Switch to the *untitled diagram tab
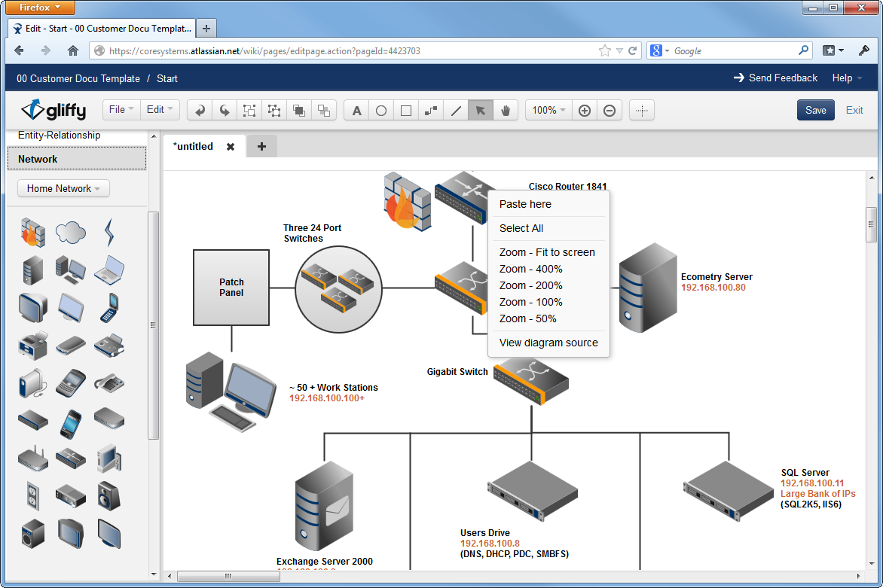 pyautogui.click(x=193, y=146)
